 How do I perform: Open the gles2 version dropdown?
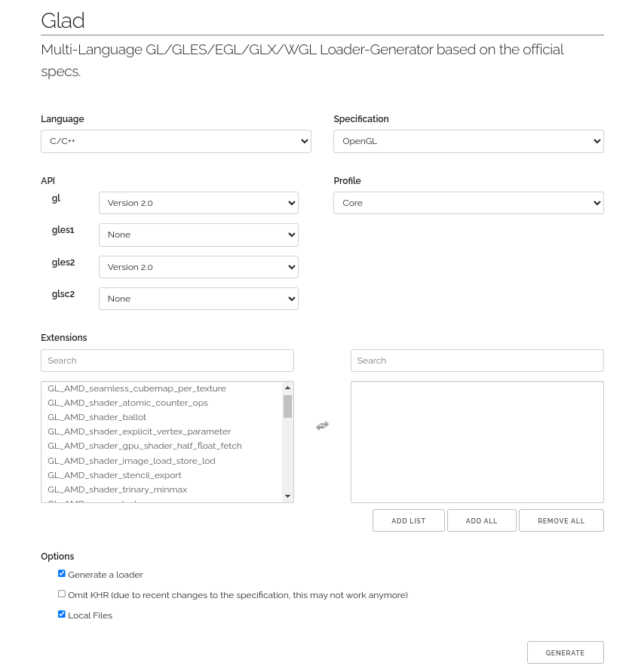coord(198,267)
